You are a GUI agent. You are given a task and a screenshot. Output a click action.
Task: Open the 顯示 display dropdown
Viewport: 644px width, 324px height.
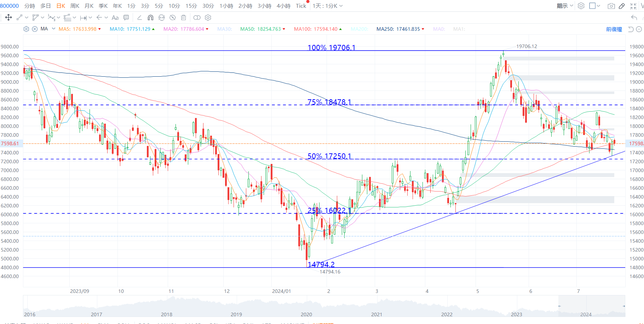(x=565, y=6)
